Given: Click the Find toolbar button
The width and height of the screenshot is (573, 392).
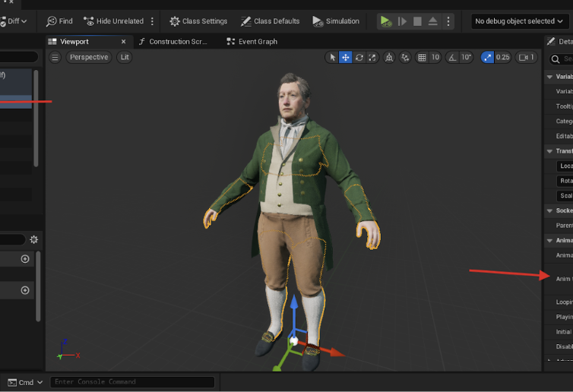Looking at the screenshot, I should click(59, 21).
